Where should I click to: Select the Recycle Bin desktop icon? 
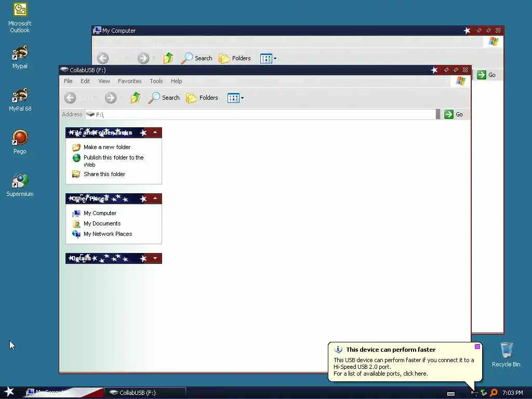click(x=506, y=354)
